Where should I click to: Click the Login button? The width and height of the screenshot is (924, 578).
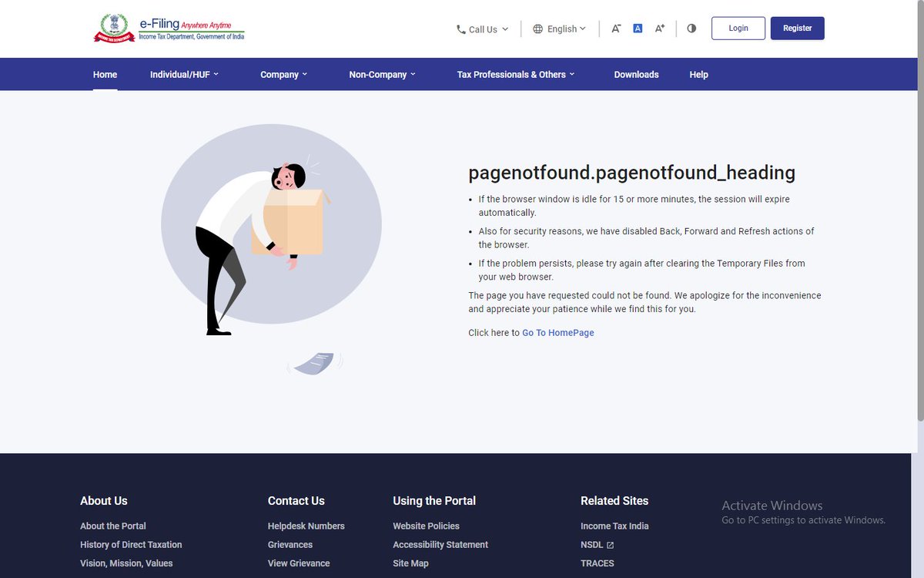pyautogui.click(x=738, y=29)
